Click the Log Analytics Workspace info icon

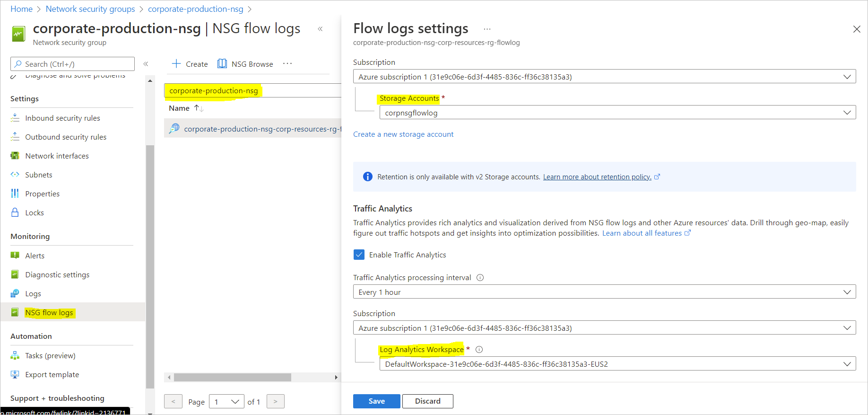(x=479, y=350)
